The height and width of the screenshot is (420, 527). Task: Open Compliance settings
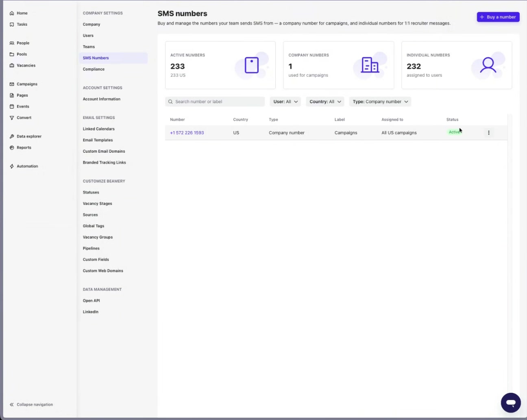click(94, 69)
